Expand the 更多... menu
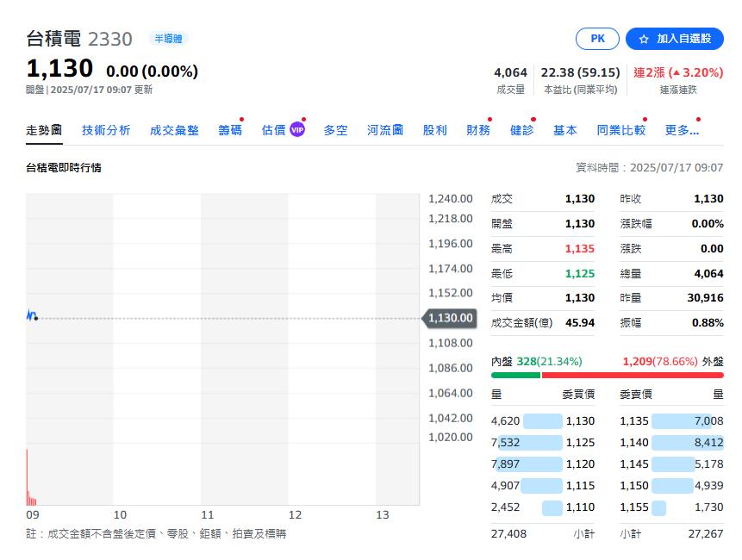 [682, 130]
